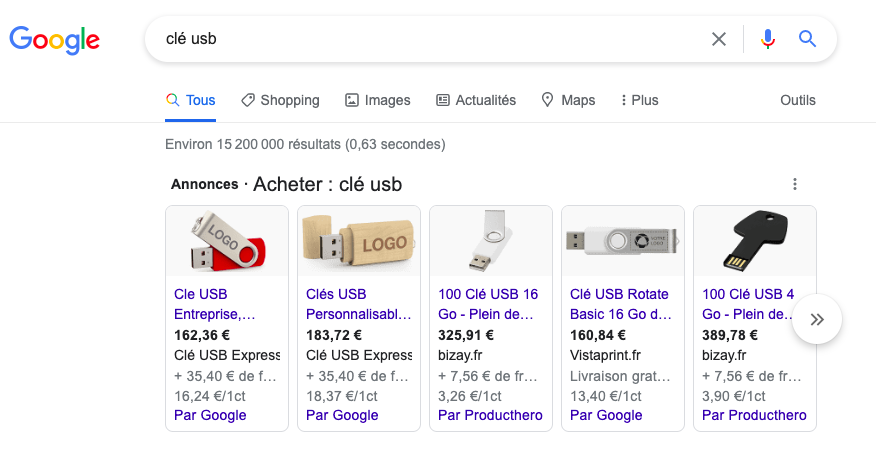Screen dimensions: 876x449
Task: Start voice search with microphone icon
Action: tap(767, 40)
